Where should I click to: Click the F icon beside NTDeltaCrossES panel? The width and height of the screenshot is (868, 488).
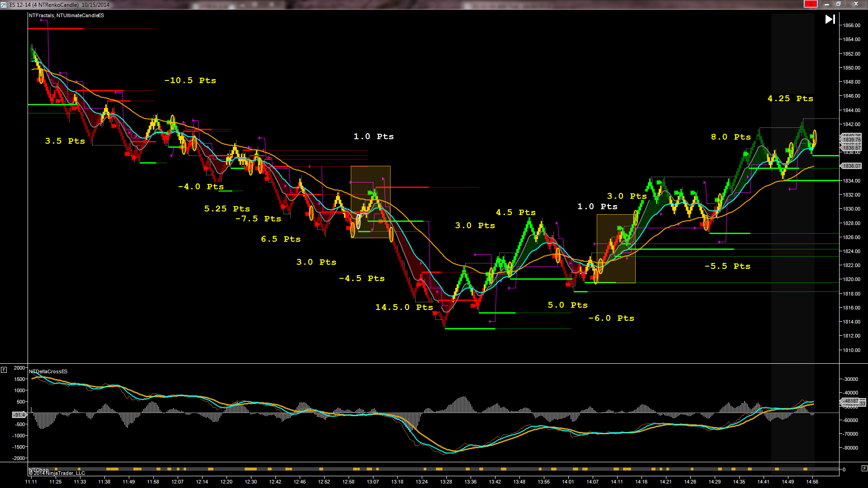point(4,370)
